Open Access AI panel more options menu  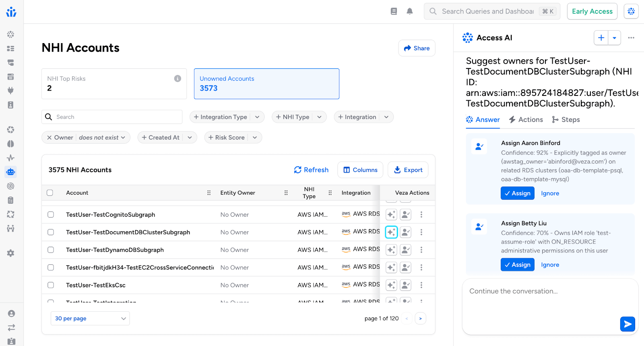[x=631, y=38]
